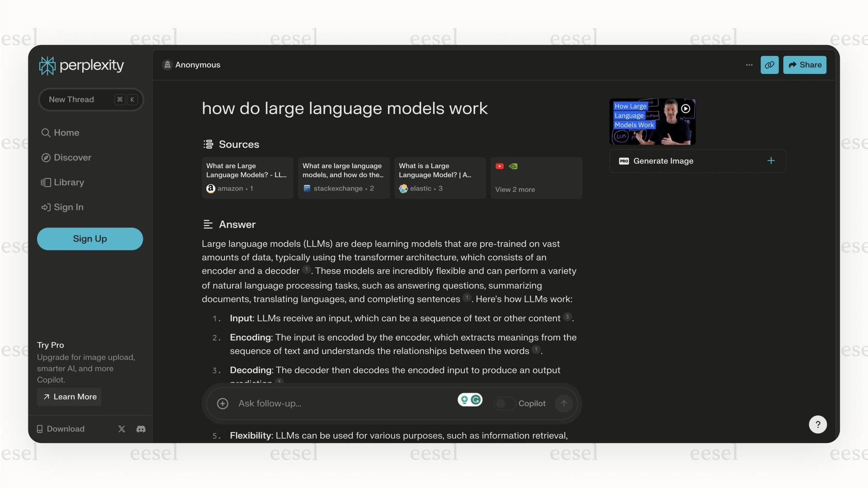This screenshot has width=868, height=488.
Task: Open the Discord icon link
Action: tap(141, 429)
